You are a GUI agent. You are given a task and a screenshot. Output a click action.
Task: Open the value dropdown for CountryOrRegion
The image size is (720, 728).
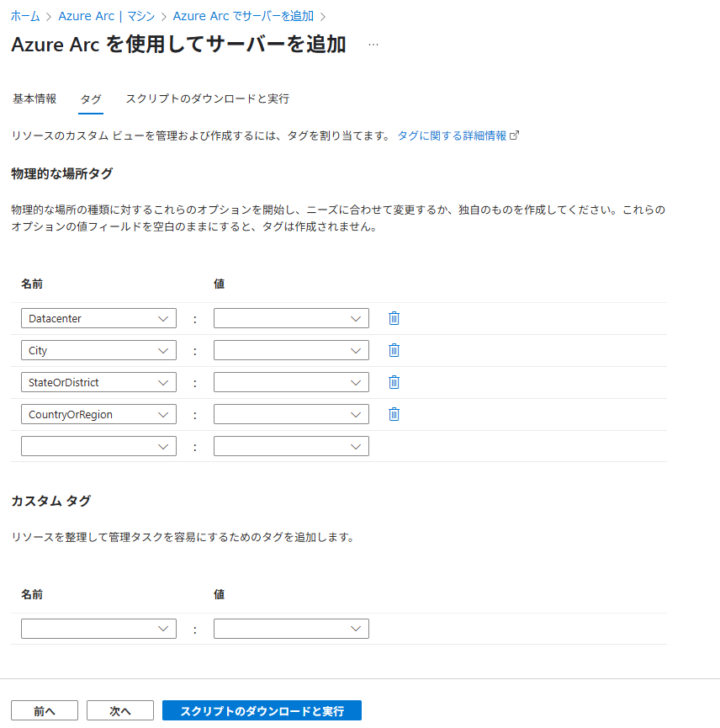[x=291, y=415]
